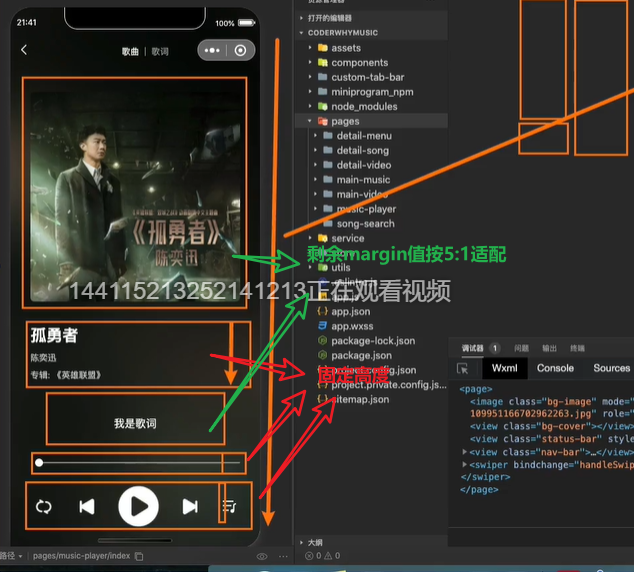Skip to the next song
The image size is (634, 572).
point(190,506)
